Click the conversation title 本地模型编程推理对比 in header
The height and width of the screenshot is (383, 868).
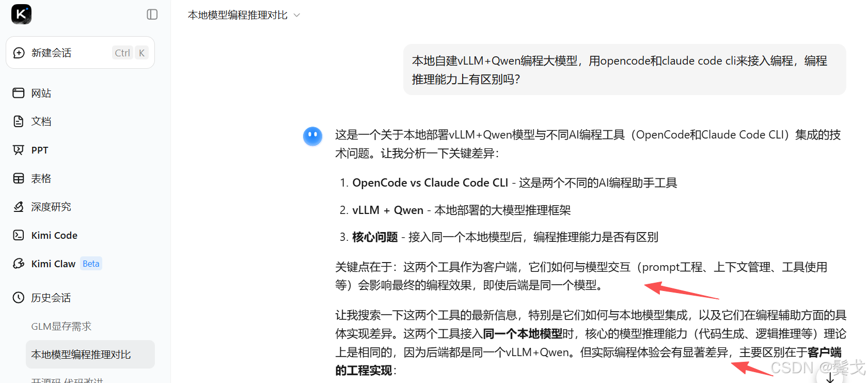238,15
